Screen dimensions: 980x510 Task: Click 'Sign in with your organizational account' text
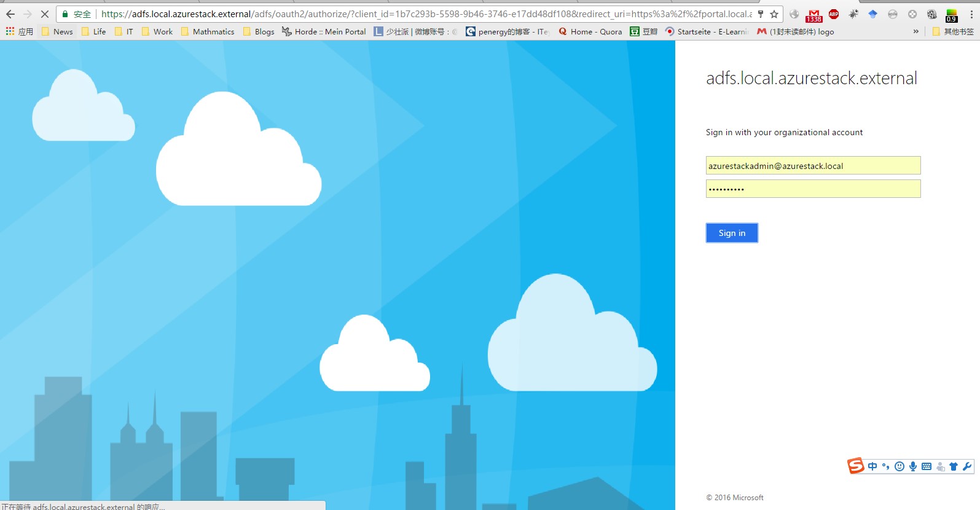pyautogui.click(x=784, y=132)
